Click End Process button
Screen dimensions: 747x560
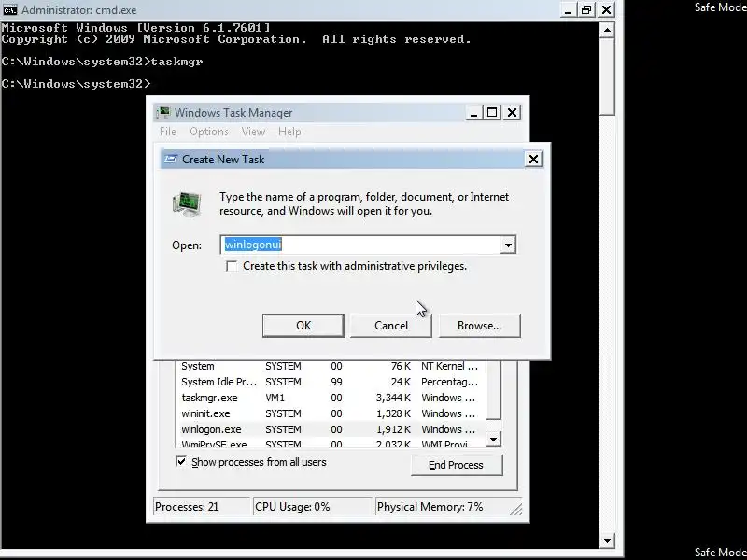(x=457, y=465)
